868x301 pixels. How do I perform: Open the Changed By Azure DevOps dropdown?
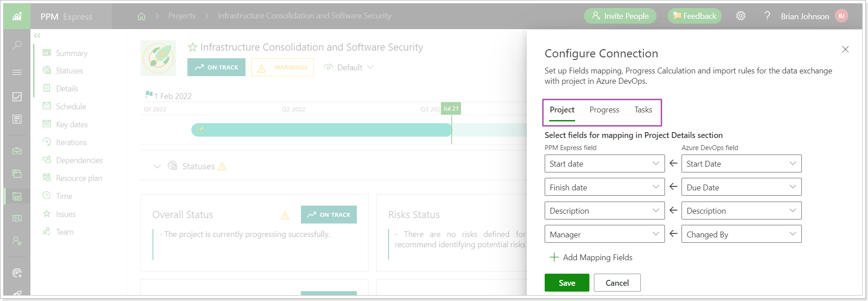741,234
